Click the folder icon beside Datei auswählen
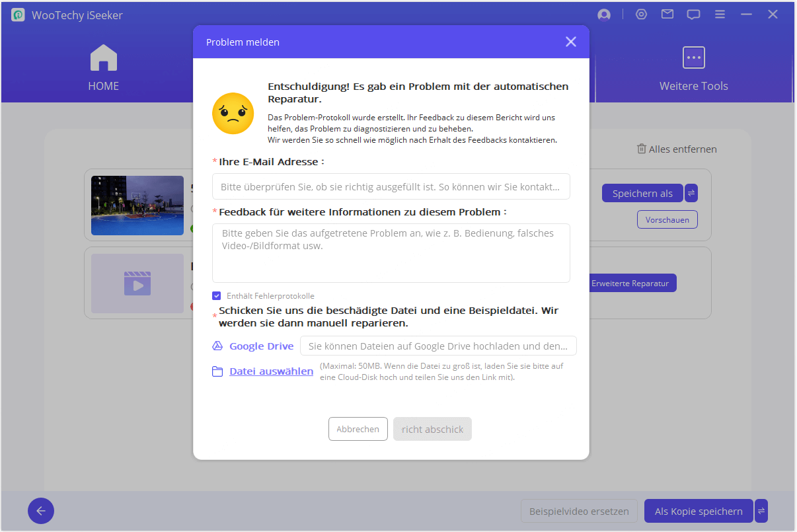Screen dimensions: 797x532 click(217, 371)
